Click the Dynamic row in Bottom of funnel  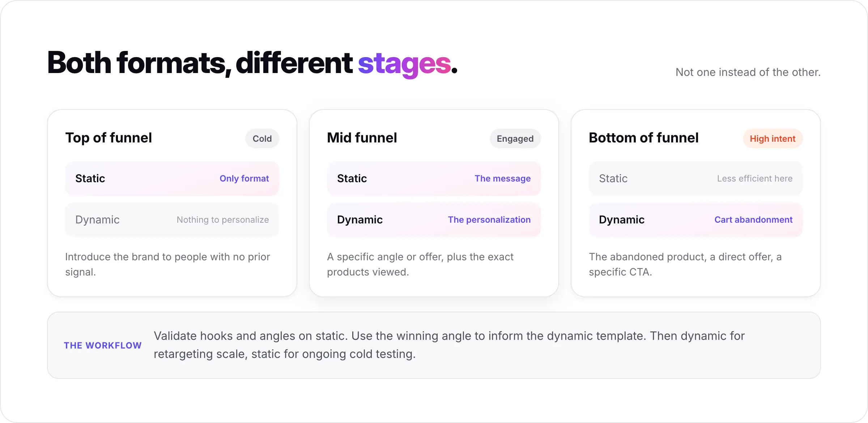tap(696, 220)
